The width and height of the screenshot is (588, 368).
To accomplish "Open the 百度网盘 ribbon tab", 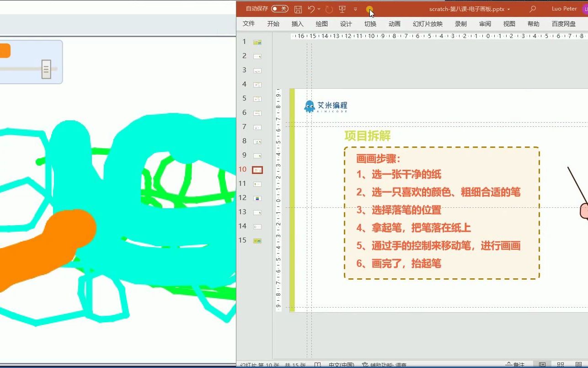I will pos(563,24).
